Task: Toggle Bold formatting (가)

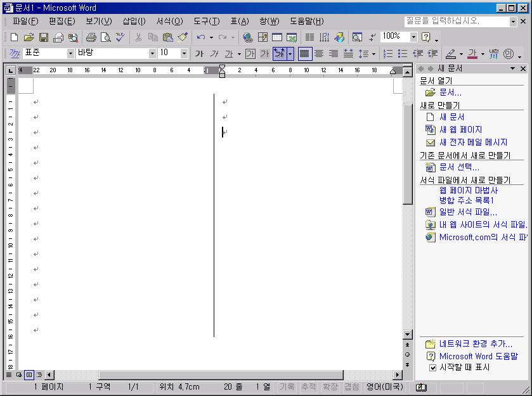Action: 199,54
